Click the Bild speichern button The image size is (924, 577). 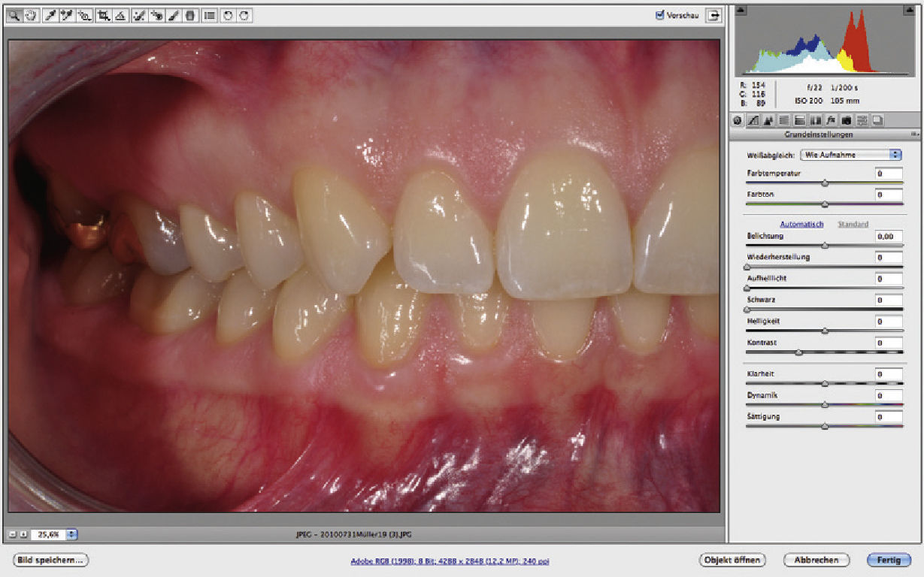coord(50,560)
